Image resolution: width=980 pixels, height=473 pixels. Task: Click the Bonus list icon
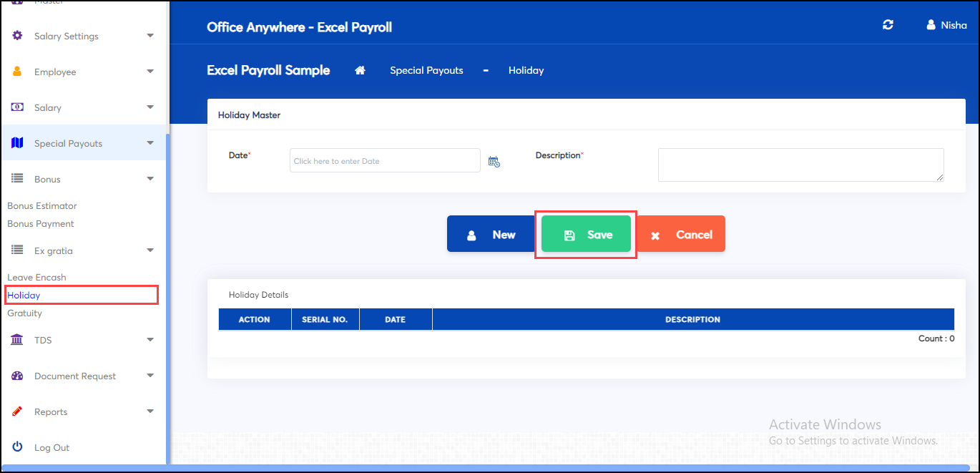coord(18,179)
